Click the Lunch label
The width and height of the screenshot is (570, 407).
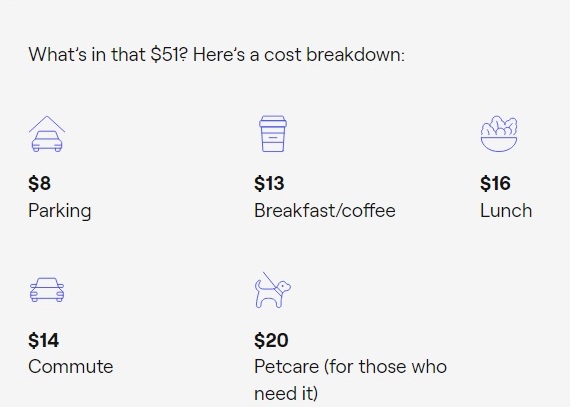pyautogui.click(x=506, y=211)
